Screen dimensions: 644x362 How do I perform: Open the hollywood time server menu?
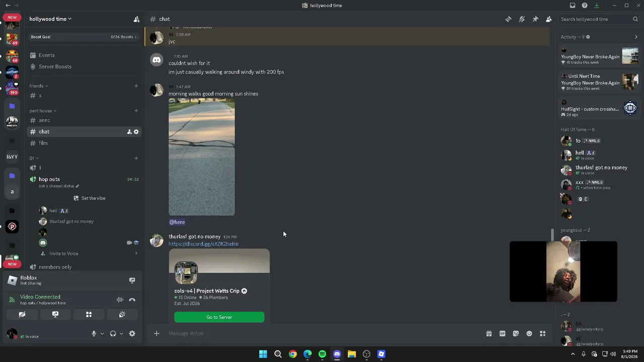pos(50,19)
